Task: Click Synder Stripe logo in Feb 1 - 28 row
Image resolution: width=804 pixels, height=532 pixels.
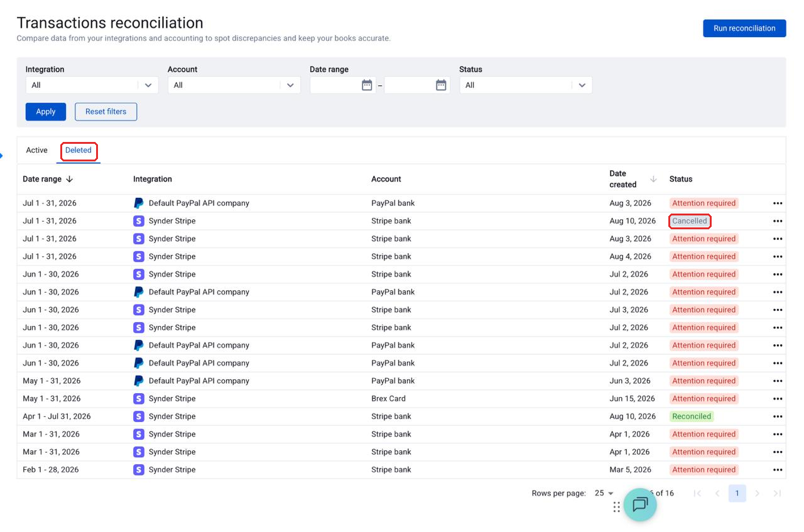Action: click(x=139, y=469)
